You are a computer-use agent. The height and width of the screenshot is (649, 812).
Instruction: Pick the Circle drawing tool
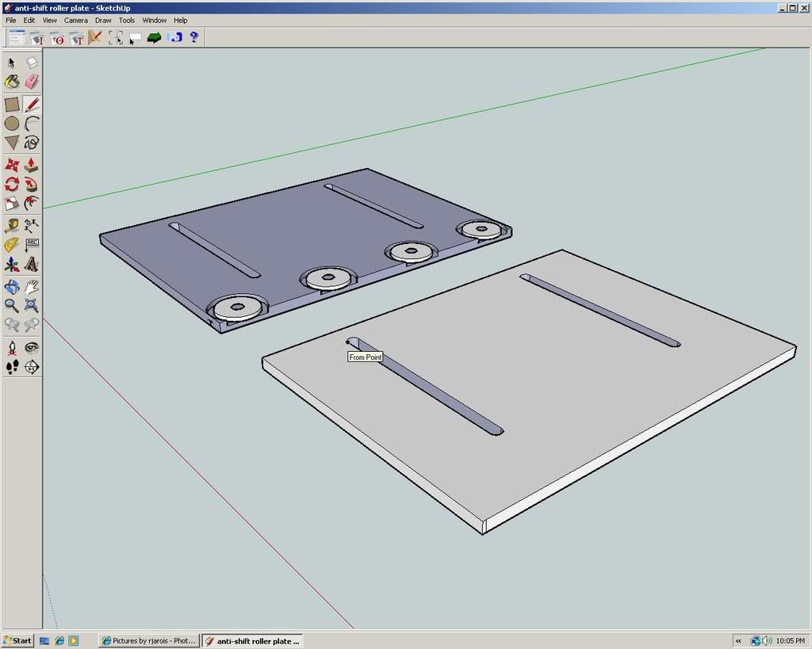(12, 124)
